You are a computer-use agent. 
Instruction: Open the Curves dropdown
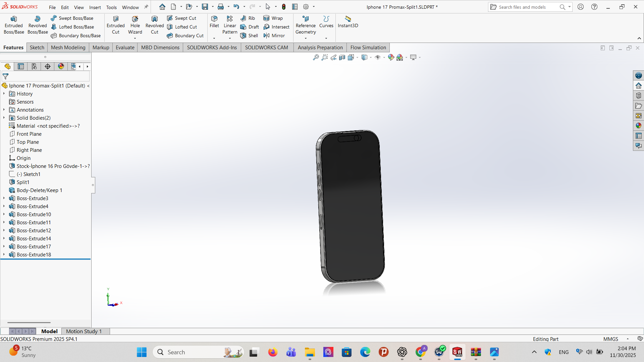(326, 38)
